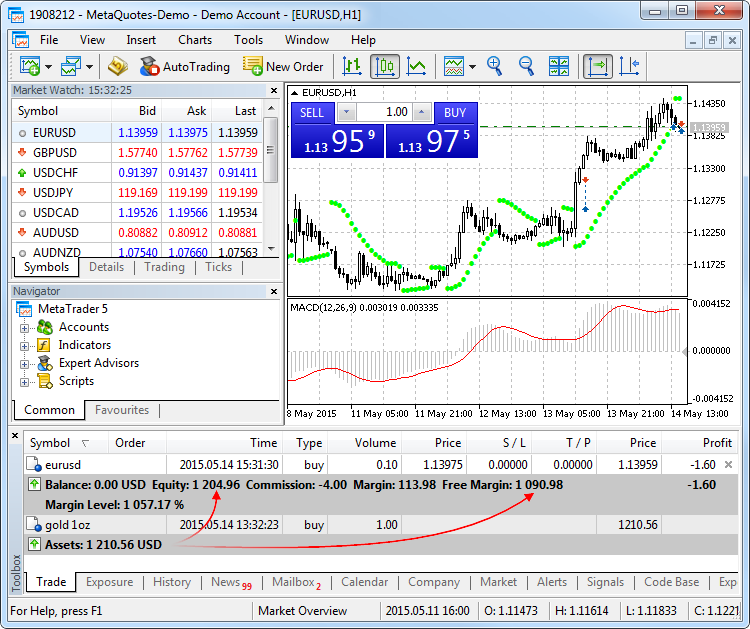This screenshot has width=750, height=629.
Task: Open the Tools menu
Action: pyautogui.click(x=248, y=40)
